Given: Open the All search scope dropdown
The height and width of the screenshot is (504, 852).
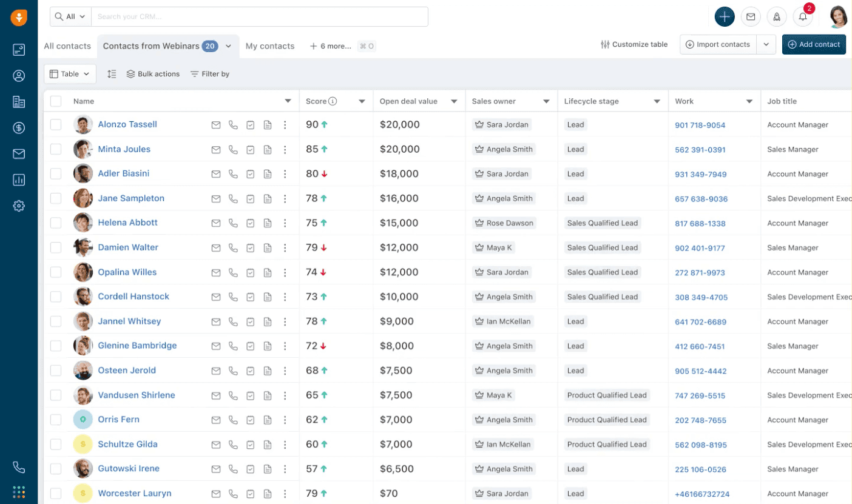Looking at the screenshot, I should 70,17.
